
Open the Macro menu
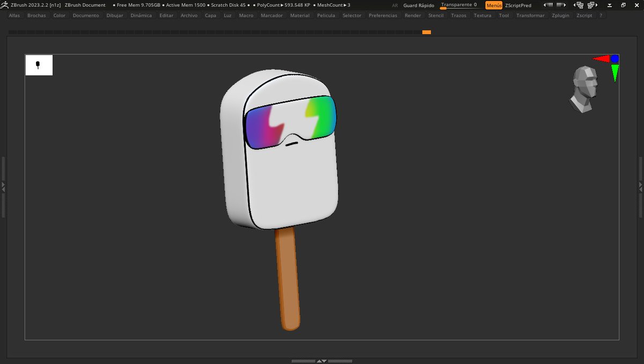(x=246, y=16)
